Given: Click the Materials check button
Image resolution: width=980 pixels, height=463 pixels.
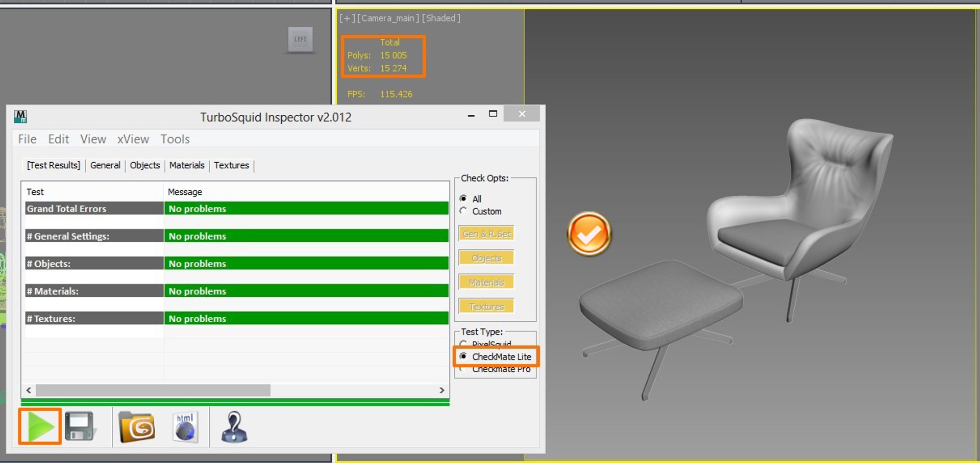Looking at the screenshot, I should (x=486, y=282).
